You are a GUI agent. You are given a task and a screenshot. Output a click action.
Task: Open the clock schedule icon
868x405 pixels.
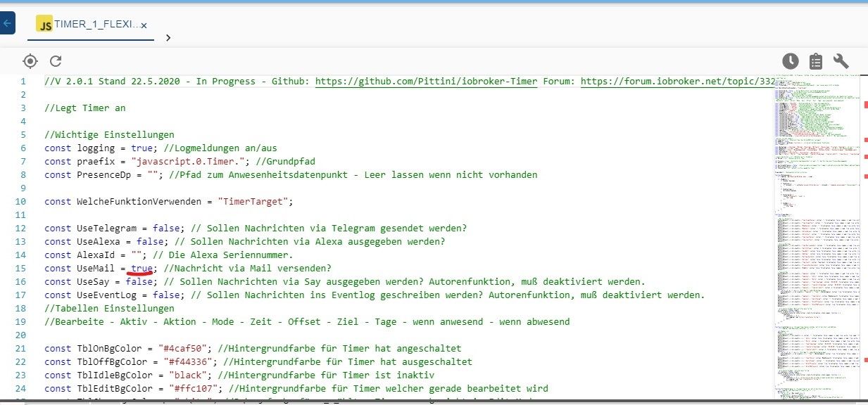pyautogui.click(x=791, y=61)
